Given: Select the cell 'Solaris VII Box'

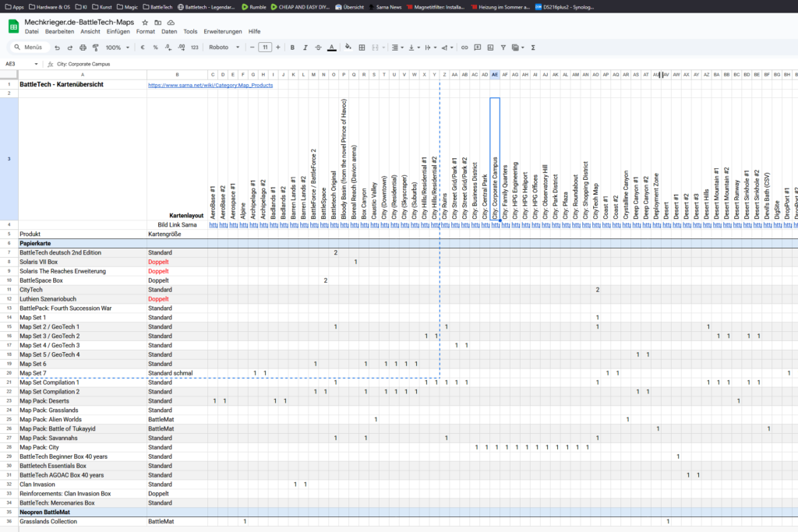Looking at the screenshot, I should coord(83,262).
